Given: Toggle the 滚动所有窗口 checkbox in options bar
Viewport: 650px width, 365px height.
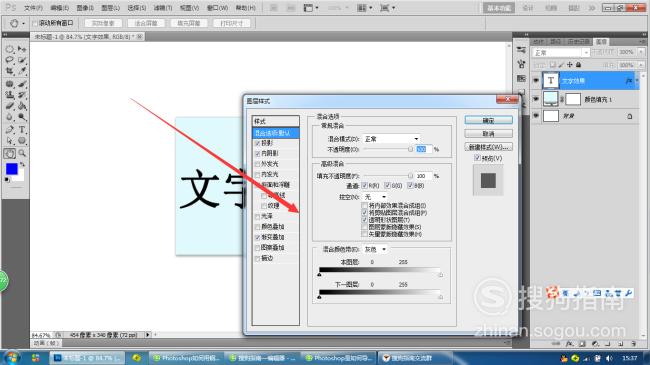Looking at the screenshot, I should point(34,23).
